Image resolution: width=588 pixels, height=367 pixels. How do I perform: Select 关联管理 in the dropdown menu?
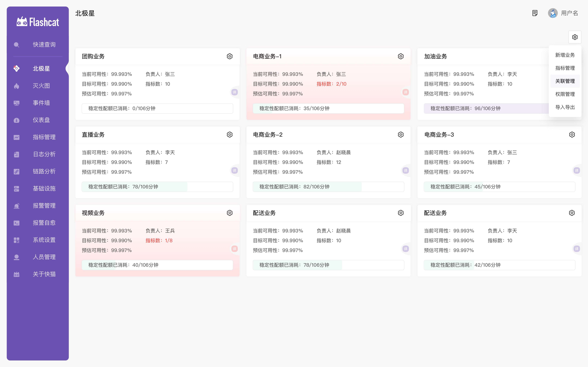pos(565,81)
